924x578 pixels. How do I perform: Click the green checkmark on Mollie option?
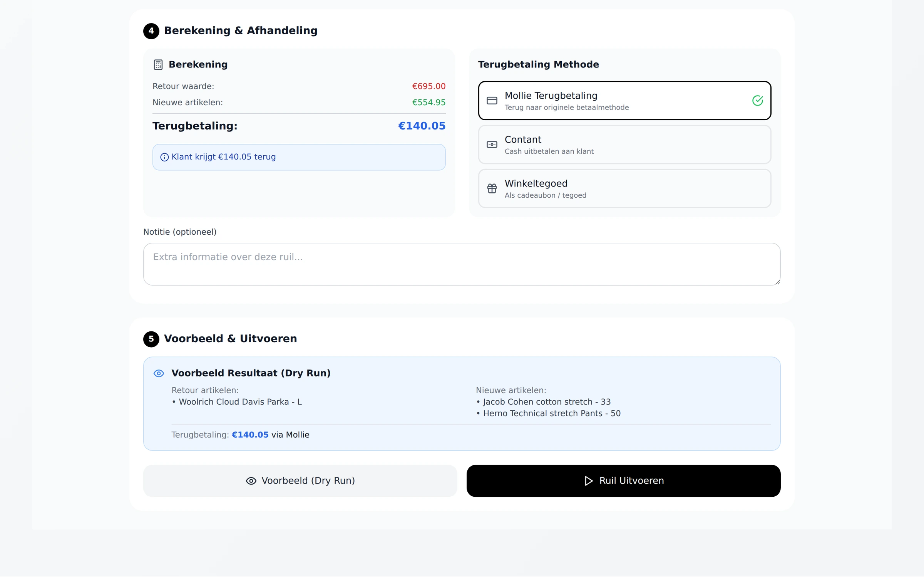pyautogui.click(x=757, y=101)
